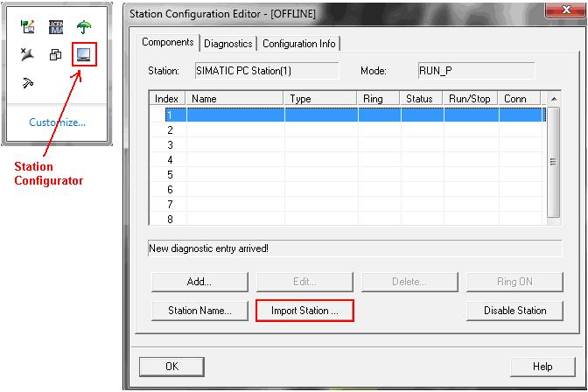The width and height of the screenshot is (588, 392).
Task: Click the Ring column header
Action: click(378, 99)
